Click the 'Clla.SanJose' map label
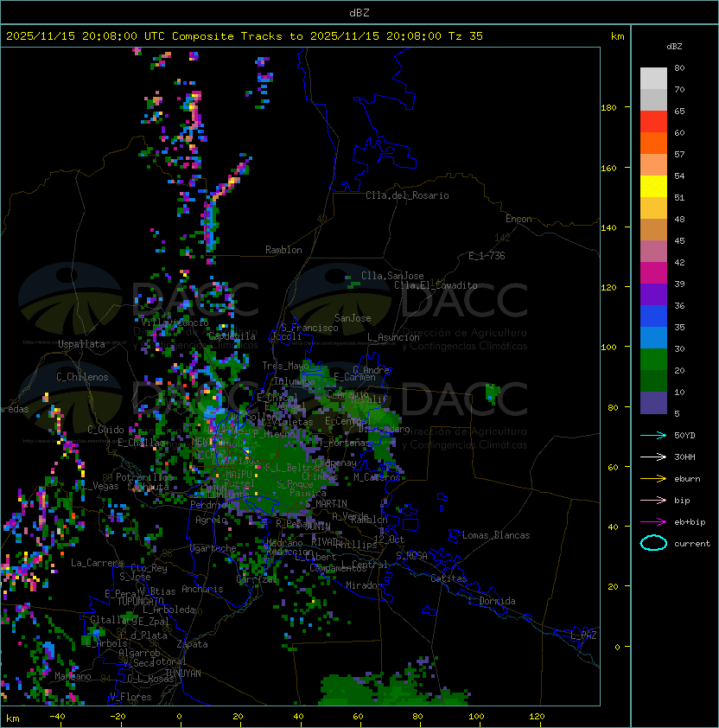719x728 pixels. (392, 276)
